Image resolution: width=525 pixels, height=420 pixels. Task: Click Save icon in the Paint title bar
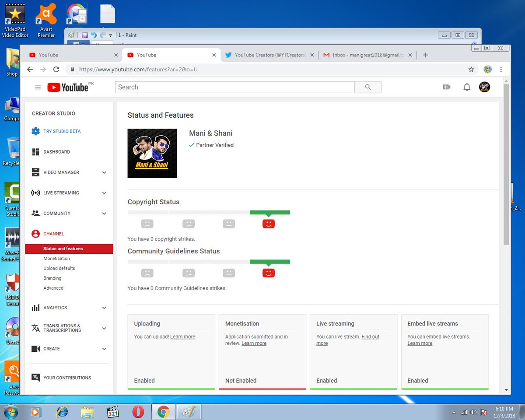coord(85,35)
